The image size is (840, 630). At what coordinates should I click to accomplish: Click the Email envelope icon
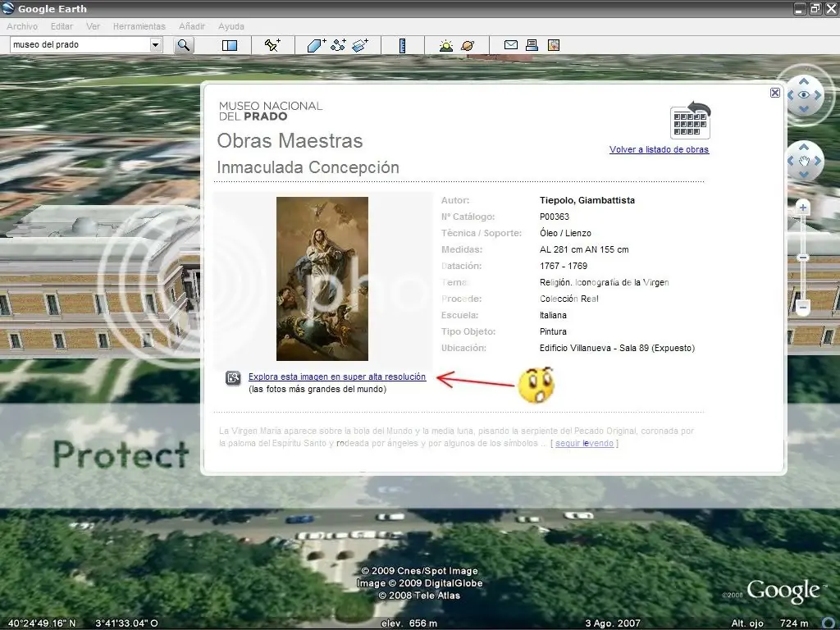point(510,45)
